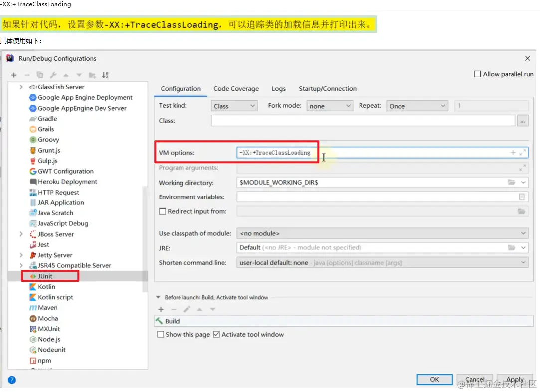The image size is (540, 392).
Task: Select Mocha configuration type
Action: (48, 318)
